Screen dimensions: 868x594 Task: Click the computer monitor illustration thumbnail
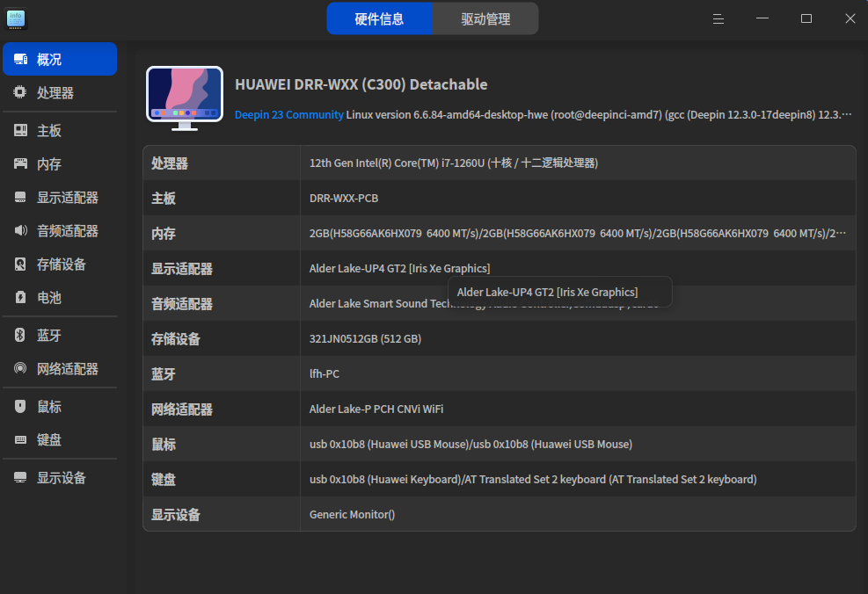[x=185, y=98]
